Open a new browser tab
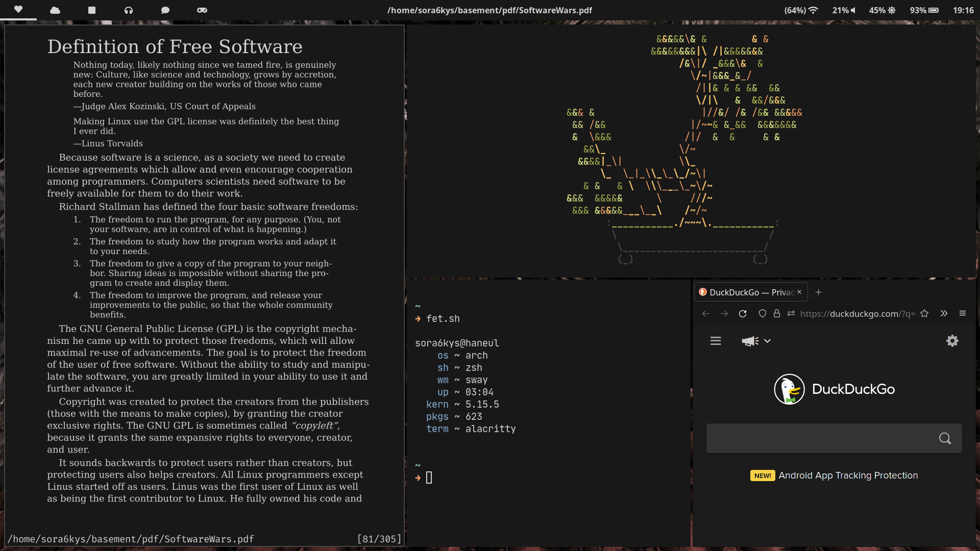 coord(819,292)
